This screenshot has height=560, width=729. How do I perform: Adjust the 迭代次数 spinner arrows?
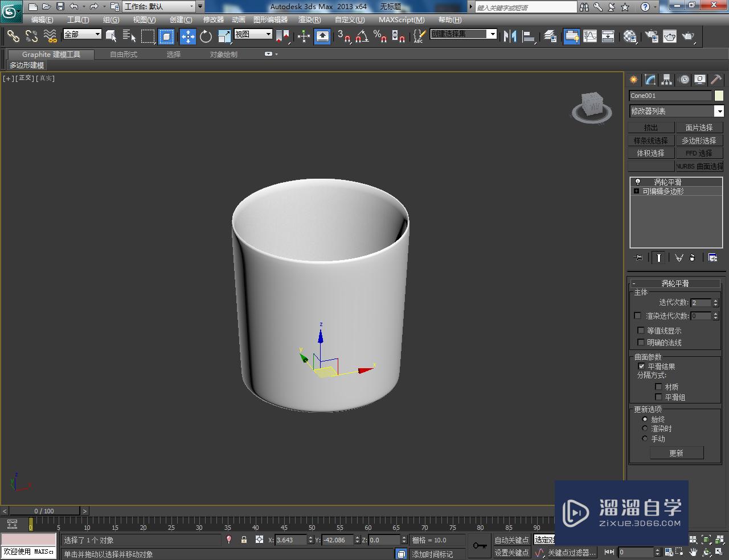click(716, 303)
